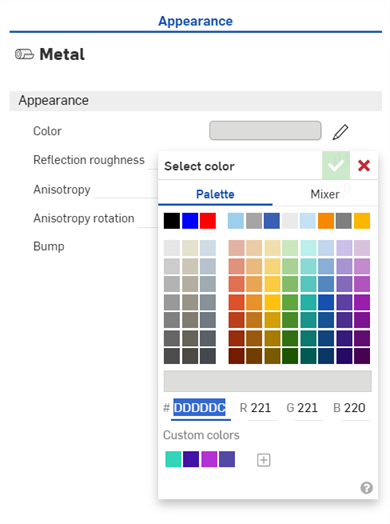390x524 pixels.
Task: Click the pencil edit color icon
Action: [341, 132]
